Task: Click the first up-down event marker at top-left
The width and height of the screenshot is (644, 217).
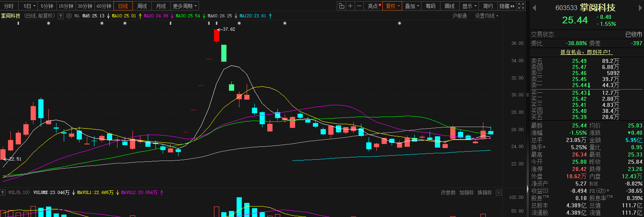Action: (18, 23)
